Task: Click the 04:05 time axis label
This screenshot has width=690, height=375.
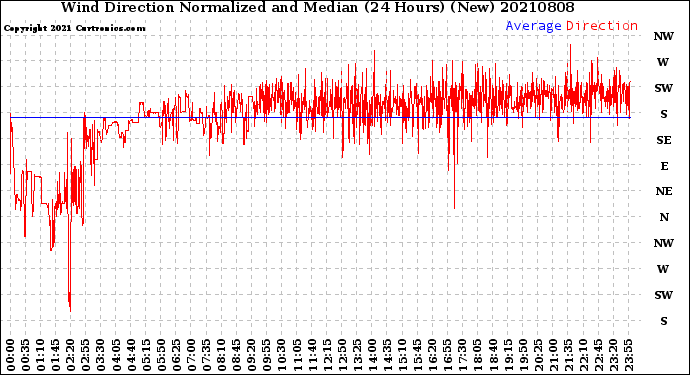Action: click(116, 355)
